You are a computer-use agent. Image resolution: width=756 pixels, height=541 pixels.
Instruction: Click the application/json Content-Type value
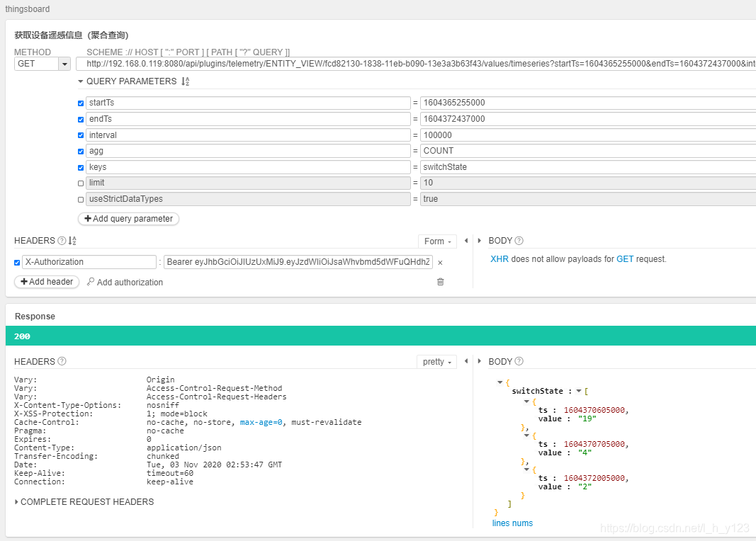point(184,448)
